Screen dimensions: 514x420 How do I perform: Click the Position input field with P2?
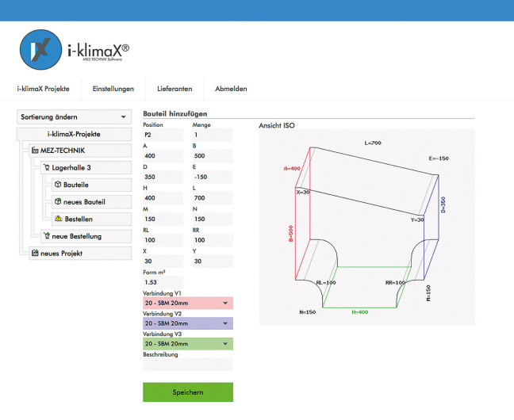[163, 136]
